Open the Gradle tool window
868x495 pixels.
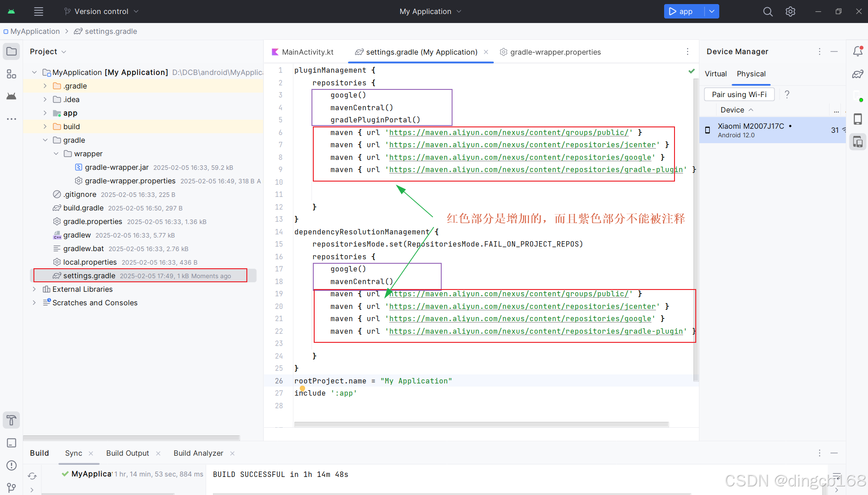(x=858, y=74)
